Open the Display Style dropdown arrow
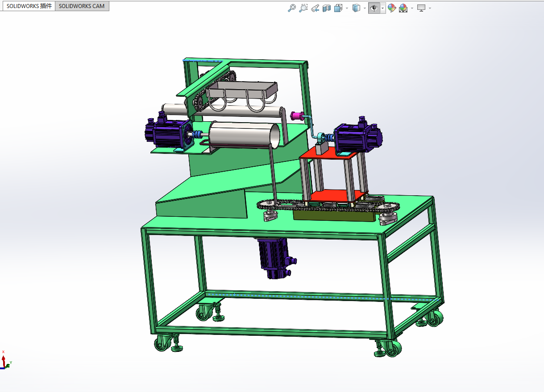Image resolution: width=544 pixels, height=392 pixels. tap(365, 8)
